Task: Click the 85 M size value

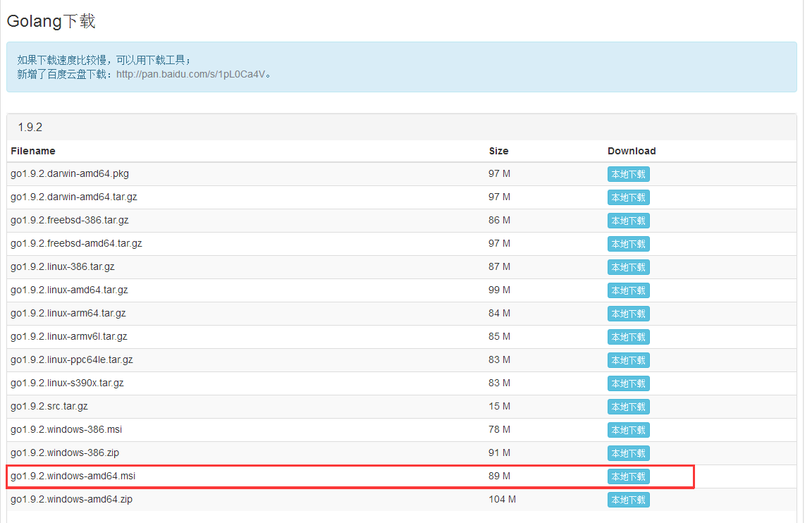Action: coord(499,337)
